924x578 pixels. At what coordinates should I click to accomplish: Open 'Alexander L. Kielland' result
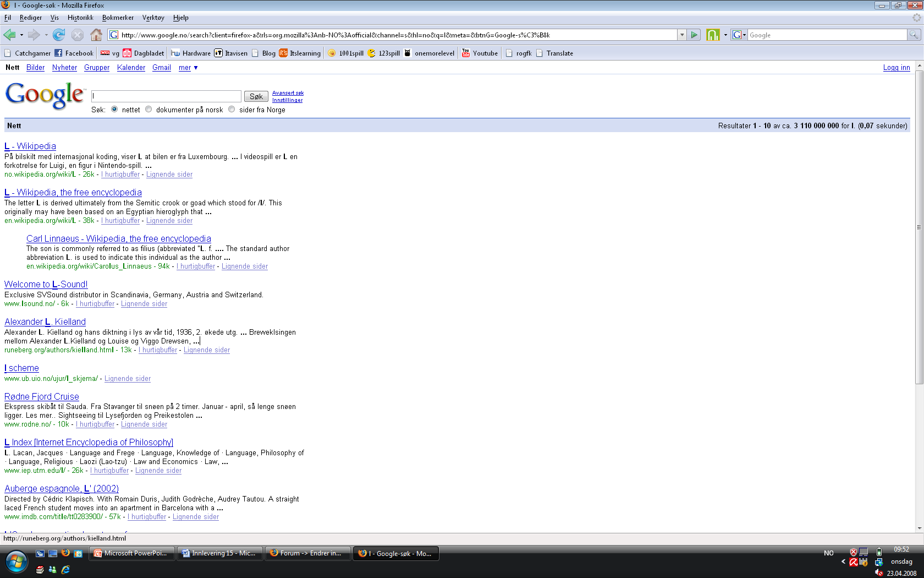pyautogui.click(x=45, y=321)
